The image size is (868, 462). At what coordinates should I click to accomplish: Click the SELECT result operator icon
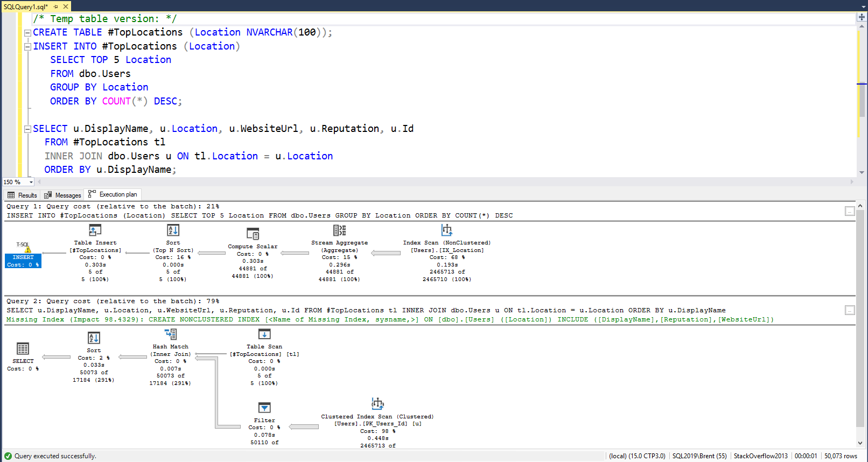click(23, 349)
